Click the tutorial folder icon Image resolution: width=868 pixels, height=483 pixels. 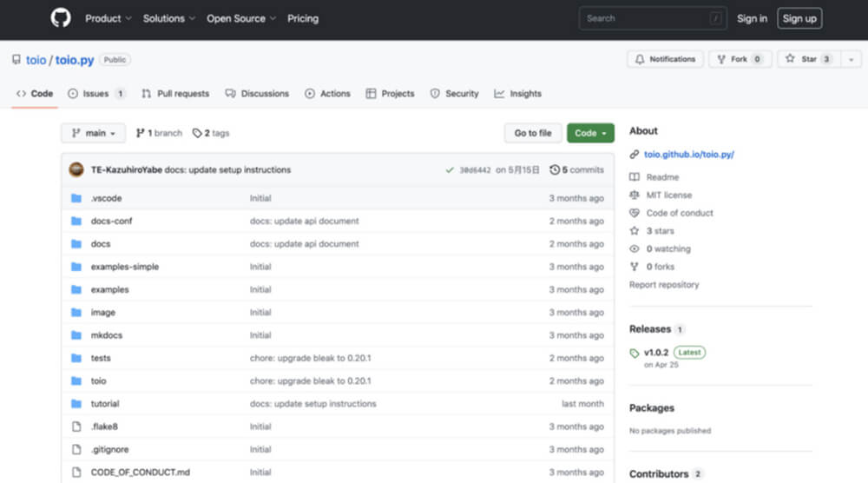click(x=76, y=404)
